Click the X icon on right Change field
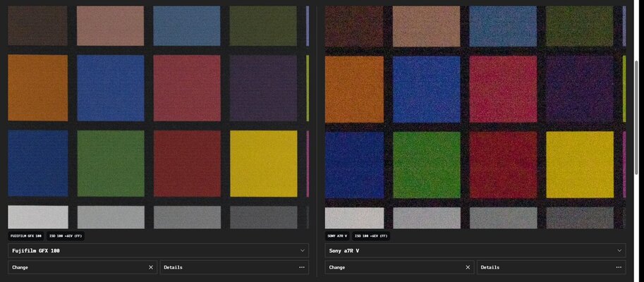The width and height of the screenshot is (644, 282). pos(468,267)
